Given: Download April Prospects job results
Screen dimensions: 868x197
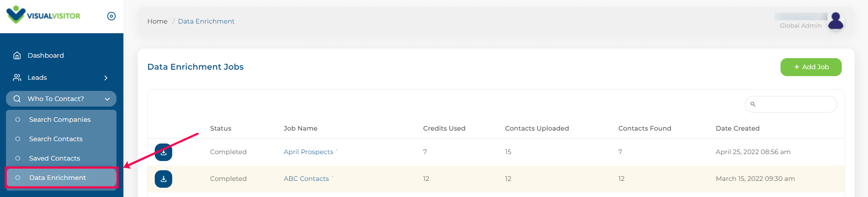Looking at the screenshot, I should pyautogui.click(x=163, y=152).
